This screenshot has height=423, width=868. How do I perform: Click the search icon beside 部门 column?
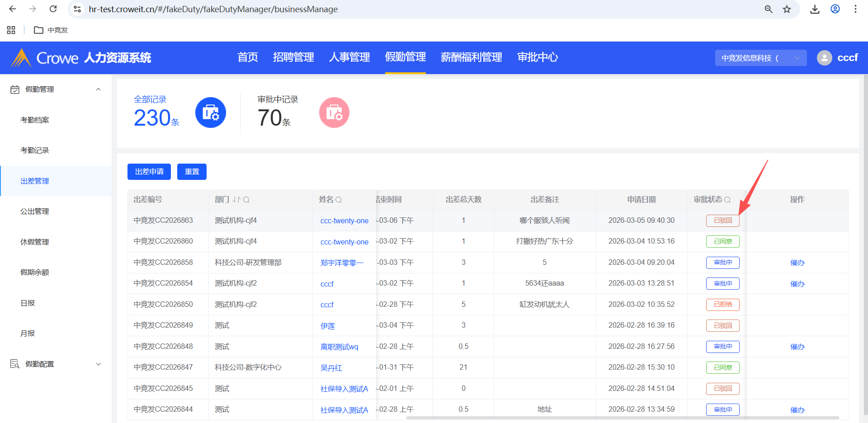coord(246,200)
